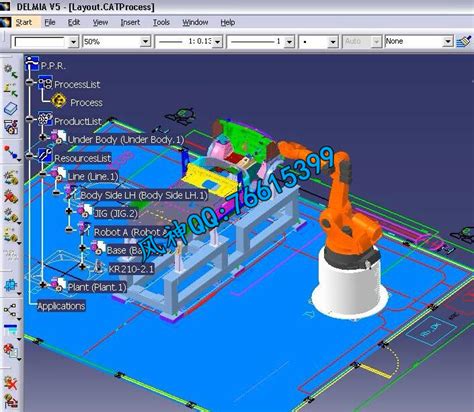This screenshot has height=412, width=474.
Task: Click the ProcessList node icon
Action: pos(45,82)
